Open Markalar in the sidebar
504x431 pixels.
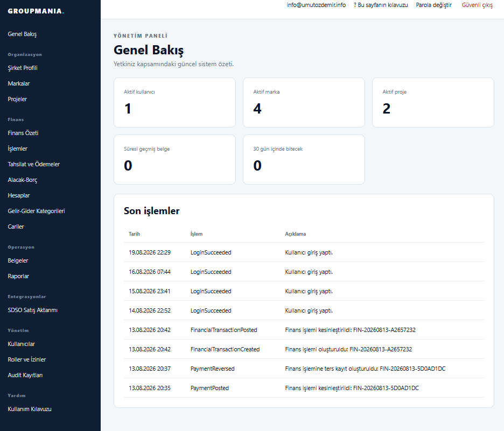click(19, 83)
